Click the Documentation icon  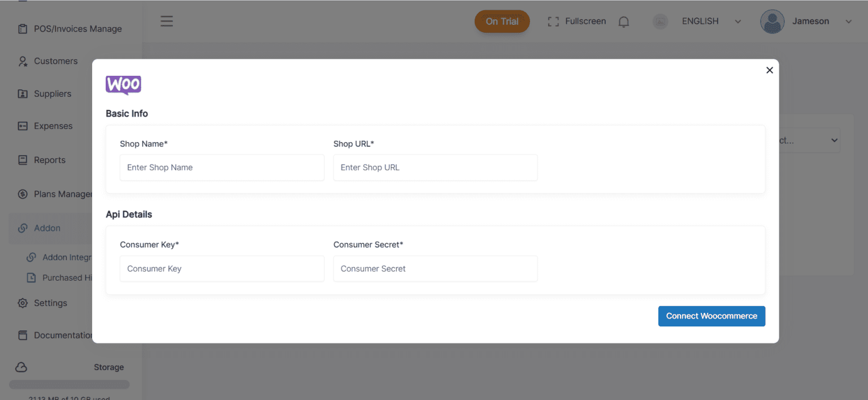tap(23, 336)
